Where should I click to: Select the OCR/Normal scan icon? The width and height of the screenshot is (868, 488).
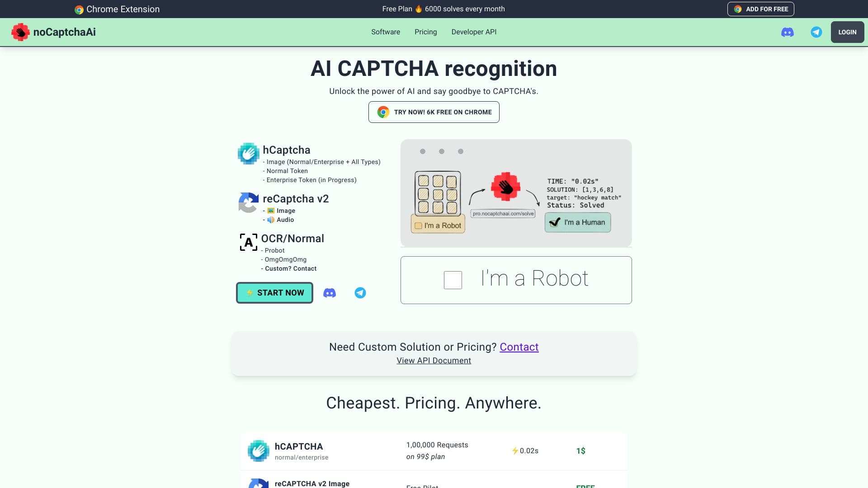(248, 243)
